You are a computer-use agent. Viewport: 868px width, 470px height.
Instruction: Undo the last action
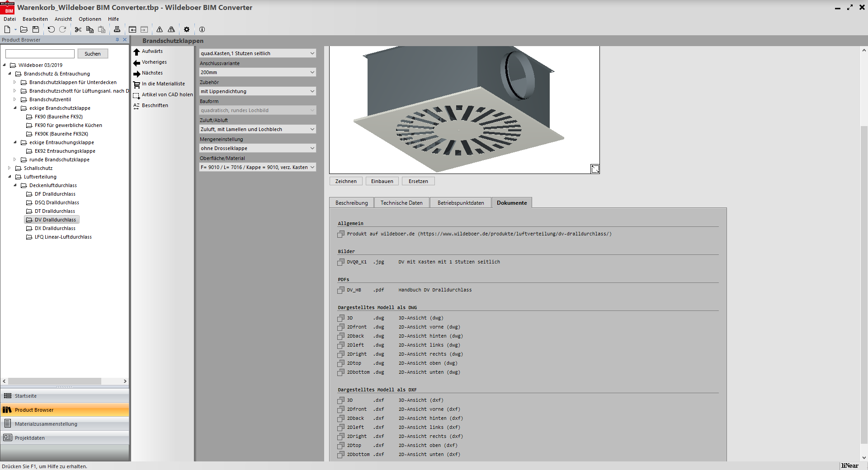tap(51, 29)
